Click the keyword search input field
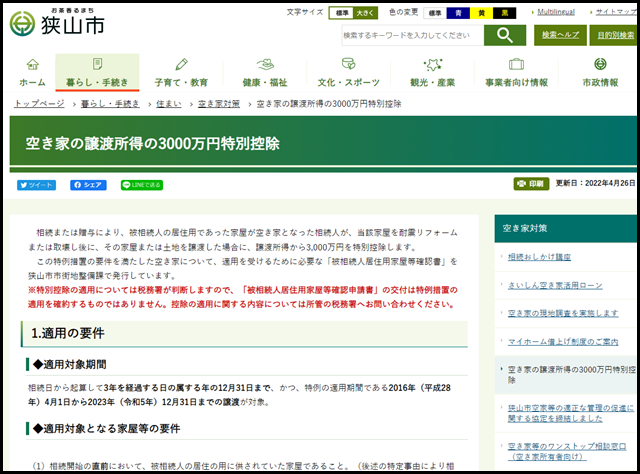The image size is (640, 474). 412,36
